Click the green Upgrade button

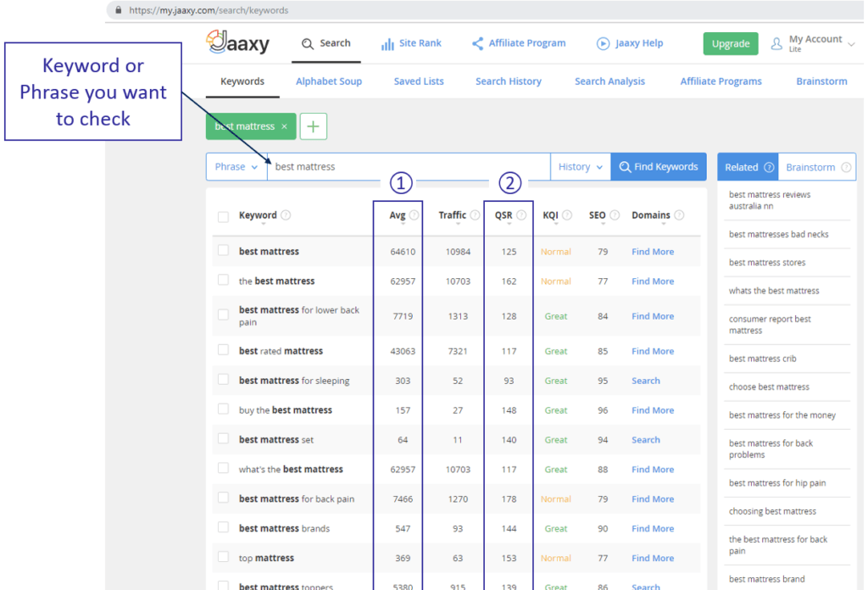tap(731, 44)
